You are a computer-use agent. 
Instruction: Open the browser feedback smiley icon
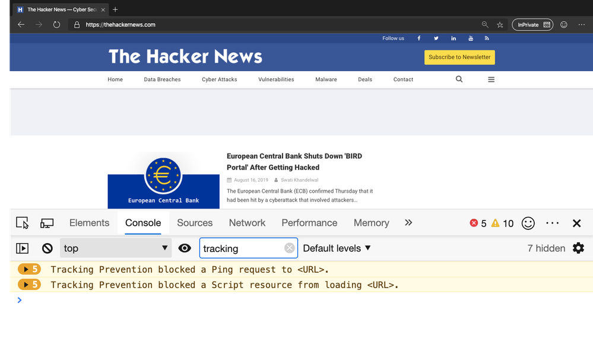coord(563,24)
